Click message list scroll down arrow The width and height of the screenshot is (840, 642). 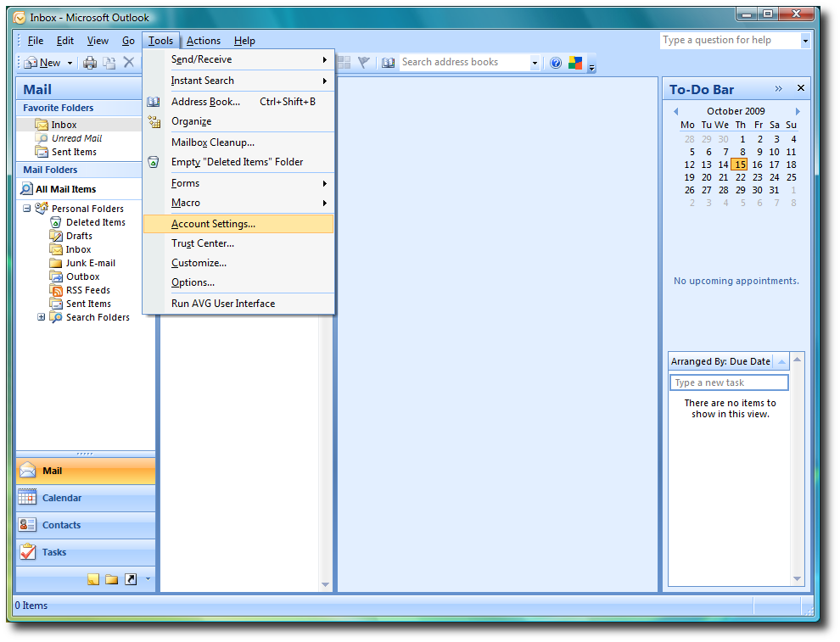click(325, 584)
